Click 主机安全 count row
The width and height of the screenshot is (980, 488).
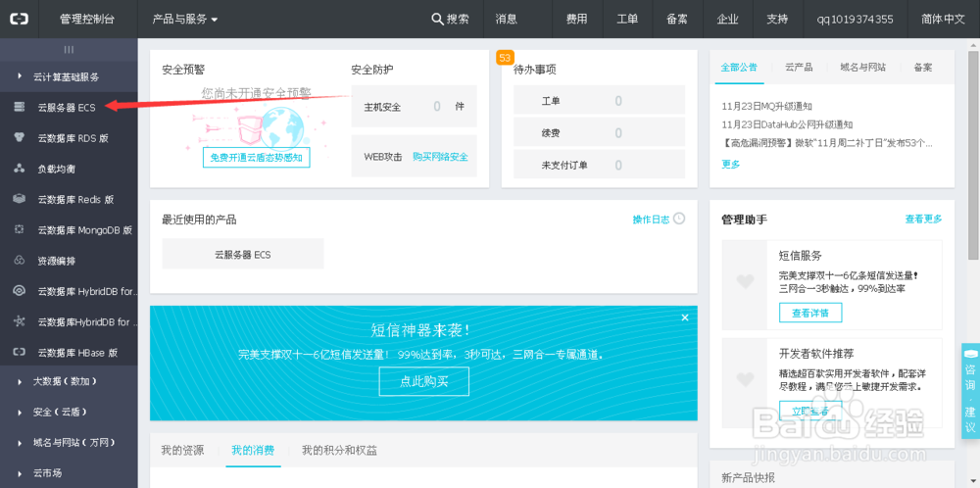(x=414, y=106)
